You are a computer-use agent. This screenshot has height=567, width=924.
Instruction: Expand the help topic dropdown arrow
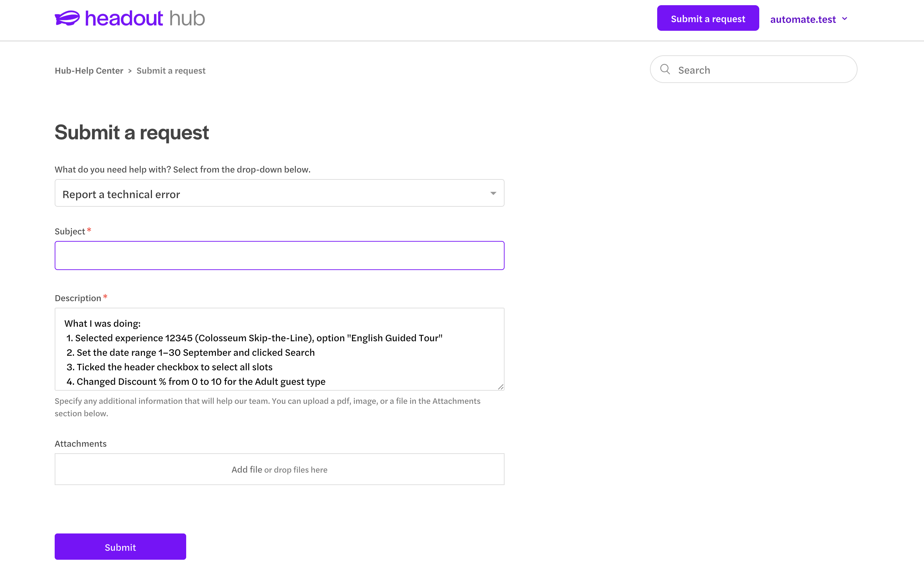[x=493, y=194]
